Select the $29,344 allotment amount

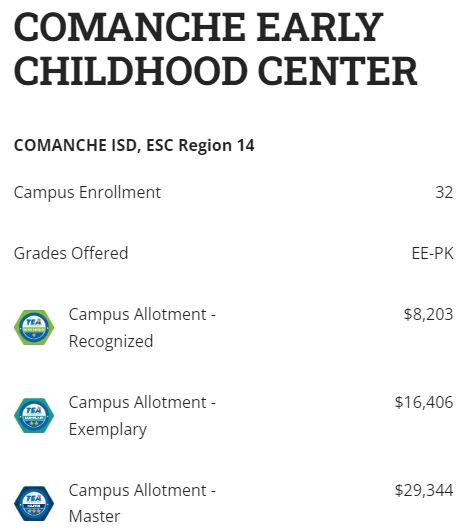coord(424,490)
